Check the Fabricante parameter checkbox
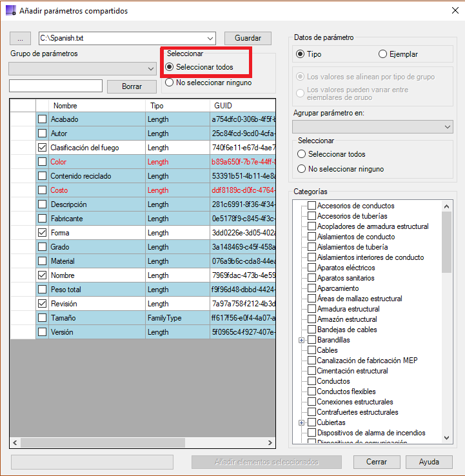Screen dimensions: 465x476 click(x=42, y=218)
